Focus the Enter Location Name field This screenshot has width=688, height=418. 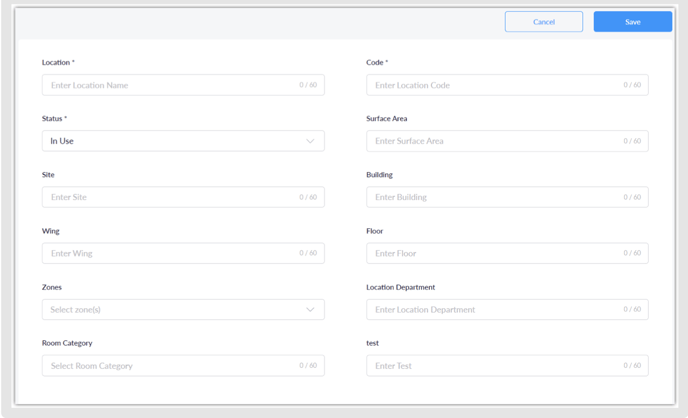pyautogui.click(x=183, y=85)
